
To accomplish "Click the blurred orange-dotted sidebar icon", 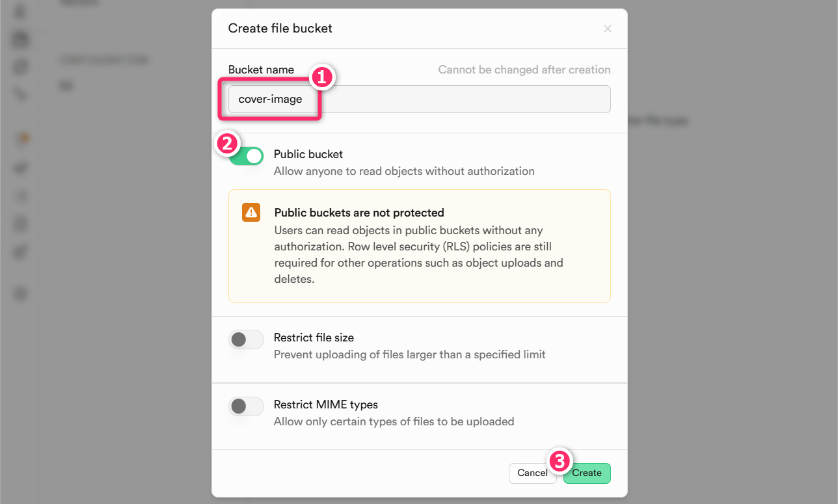I will 23,139.
